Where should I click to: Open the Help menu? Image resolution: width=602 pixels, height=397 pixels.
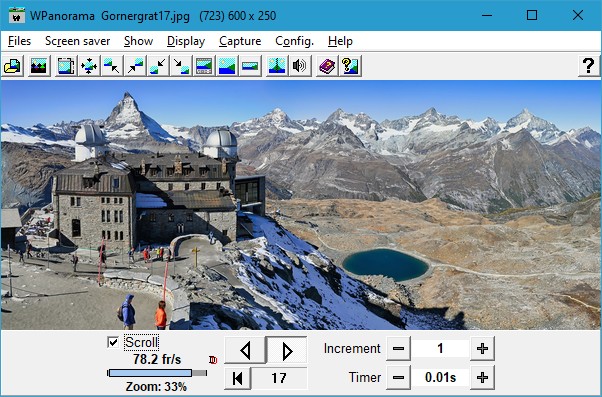pyautogui.click(x=340, y=41)
